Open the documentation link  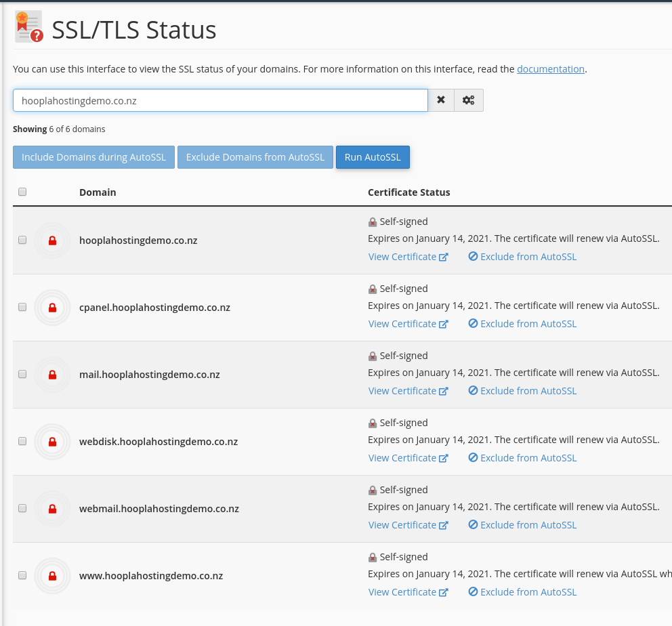point(550,69)
